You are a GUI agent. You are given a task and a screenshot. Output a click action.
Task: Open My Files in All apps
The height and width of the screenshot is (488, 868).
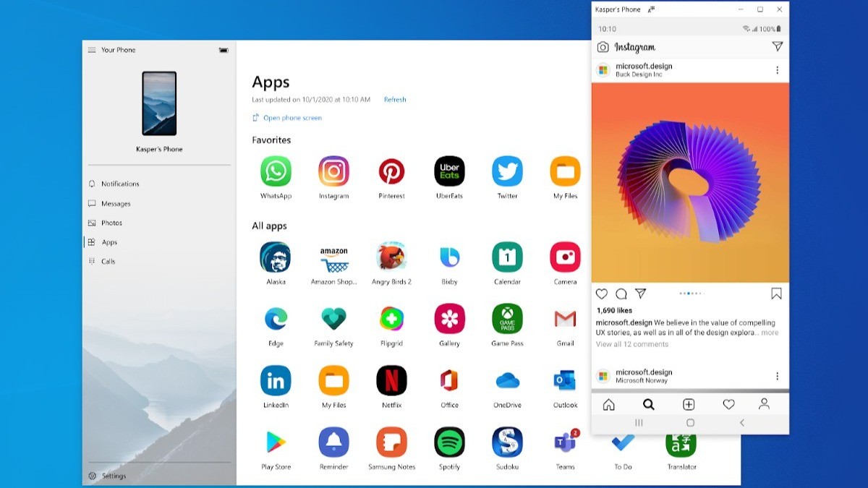click(333, 380)
